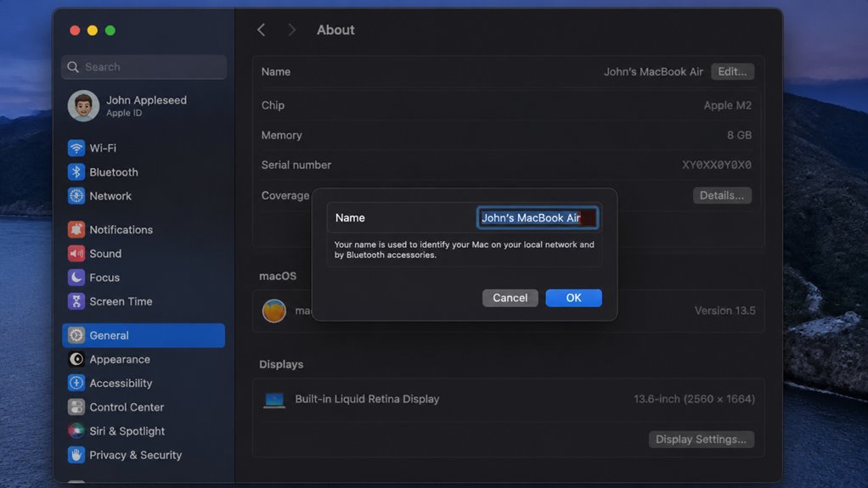The image size is (868, 488).
Task: Click the Name text field in dialog
Action: pyautogui.click(x=537, y=217)
